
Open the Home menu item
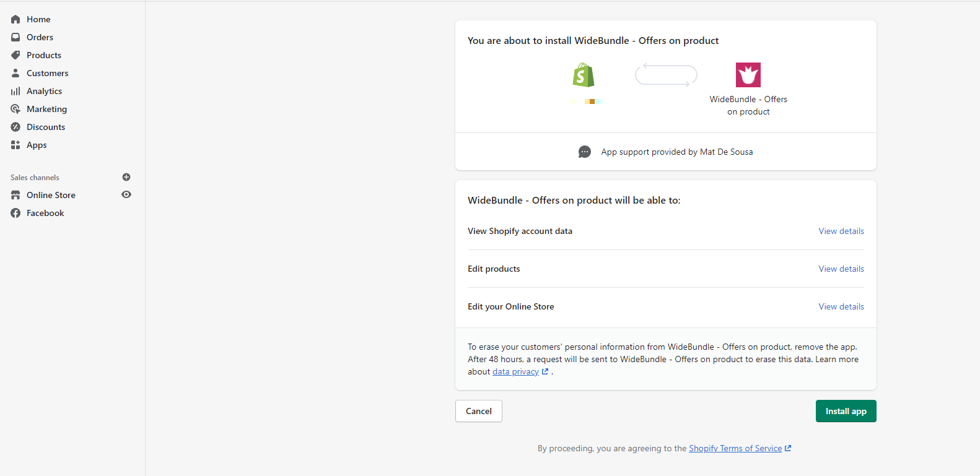[38, 19]
